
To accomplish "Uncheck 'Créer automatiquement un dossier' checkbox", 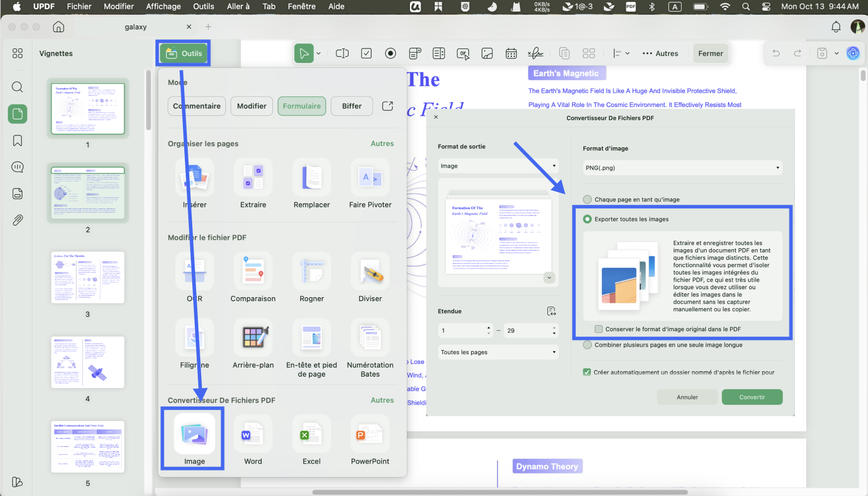I will 587,372.
